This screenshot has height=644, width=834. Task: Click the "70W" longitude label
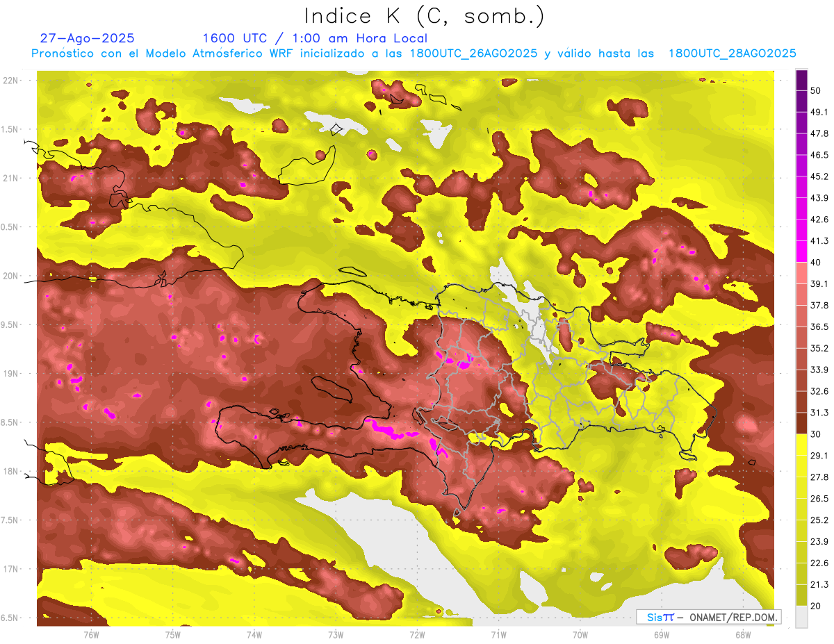pyautogui.click(x=580, y=634)
